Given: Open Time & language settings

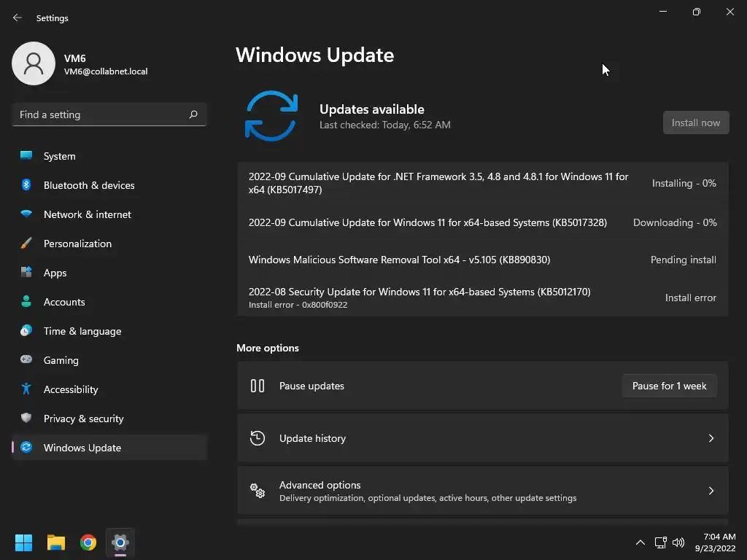Looking at the screenshot, I should point(109,331).
